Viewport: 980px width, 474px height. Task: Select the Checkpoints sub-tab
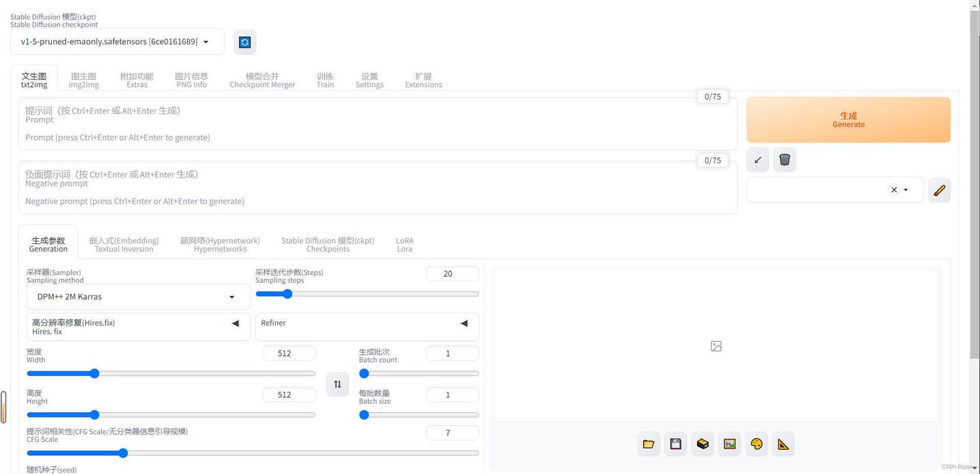click(327, 244)
